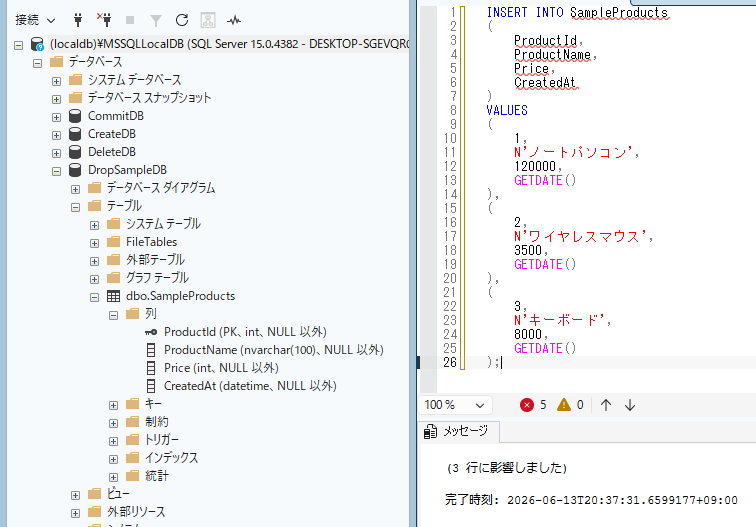Expand the 制約 folder
The width and height of the screenshot is (756, 527).
pyautogui.click(x=113, y=423)
